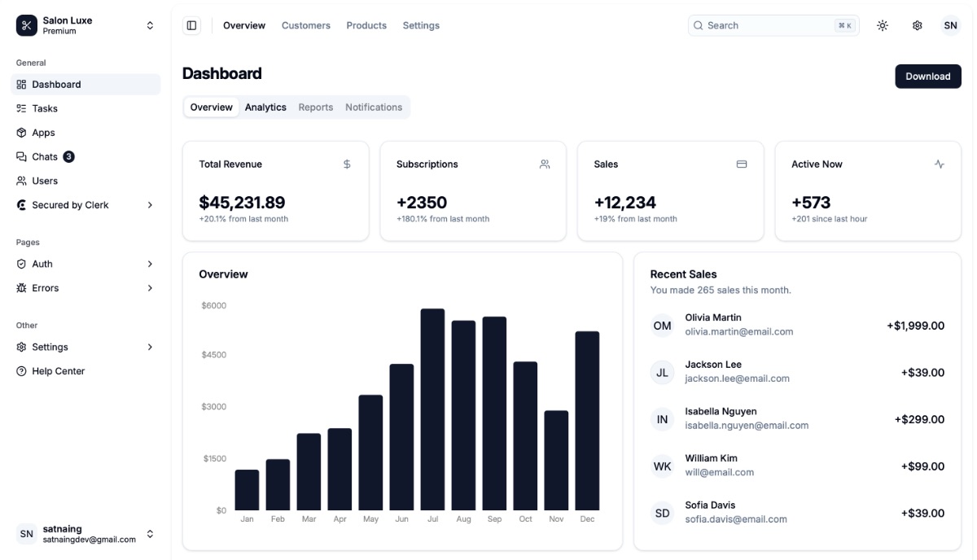
Task: Open Chats with 3 unread badge
Action: point(46,156)
